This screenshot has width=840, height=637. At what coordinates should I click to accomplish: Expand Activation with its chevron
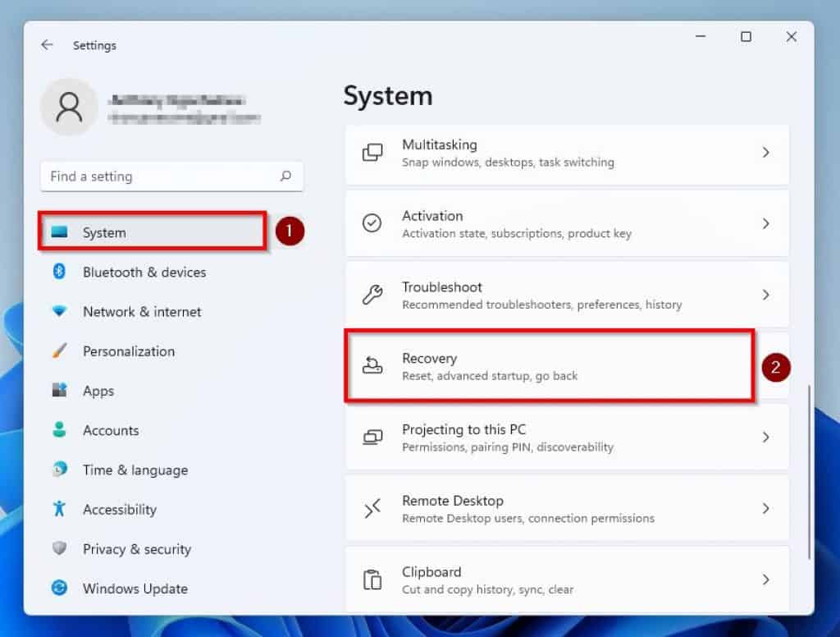[766, 223]
